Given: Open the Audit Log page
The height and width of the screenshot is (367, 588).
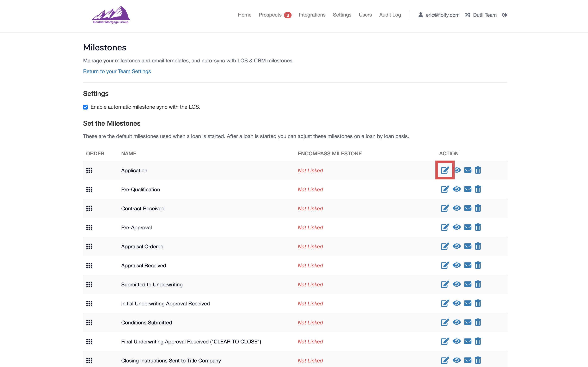Looking at the screenshot, I should 390,15.
